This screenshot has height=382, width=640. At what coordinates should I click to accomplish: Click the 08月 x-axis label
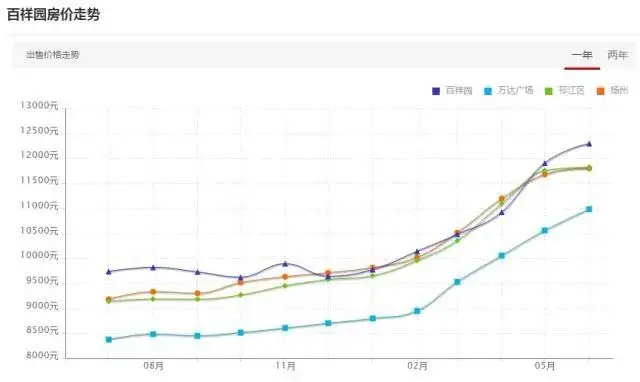coord(153,366)
